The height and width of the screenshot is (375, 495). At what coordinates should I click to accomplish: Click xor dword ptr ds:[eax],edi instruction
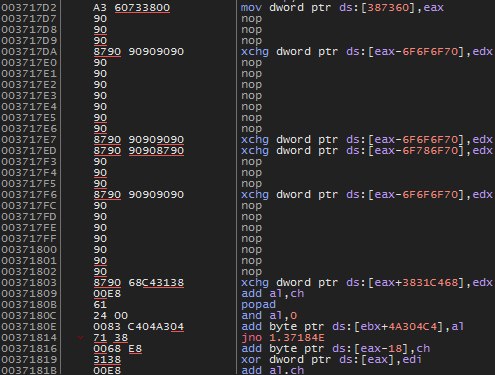click(x=331, y=360)
